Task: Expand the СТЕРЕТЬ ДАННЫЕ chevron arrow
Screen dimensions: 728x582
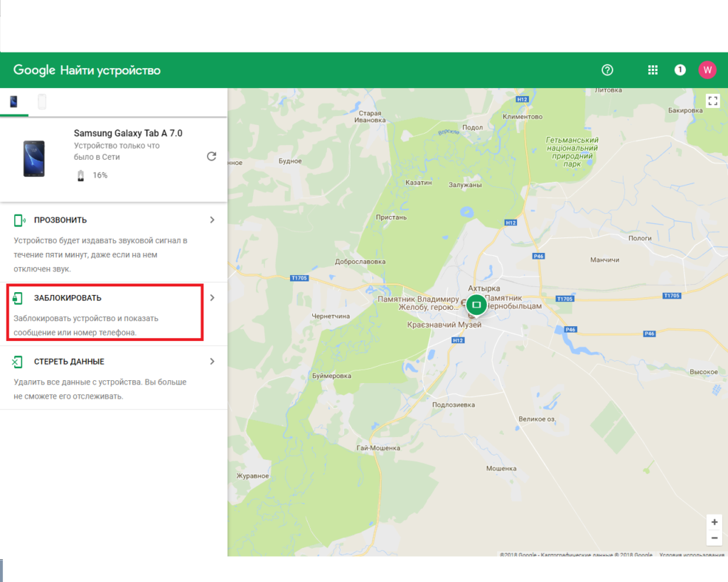Action: [x=212, y=362]
